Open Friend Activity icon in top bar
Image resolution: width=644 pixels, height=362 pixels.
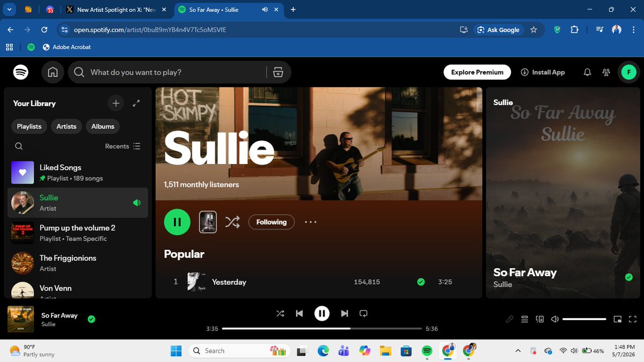pyautogui.click(x=606, y=72)
